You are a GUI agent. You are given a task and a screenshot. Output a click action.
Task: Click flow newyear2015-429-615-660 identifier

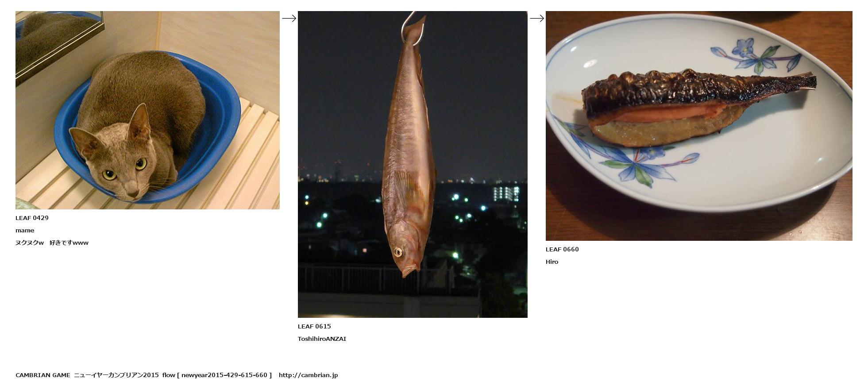click(217, 375)
